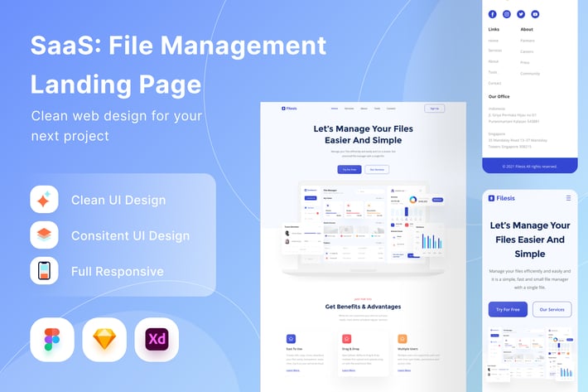
Task: Open the Press link under About in the footer
Action: pyautogui.click(x=525, y=62)
